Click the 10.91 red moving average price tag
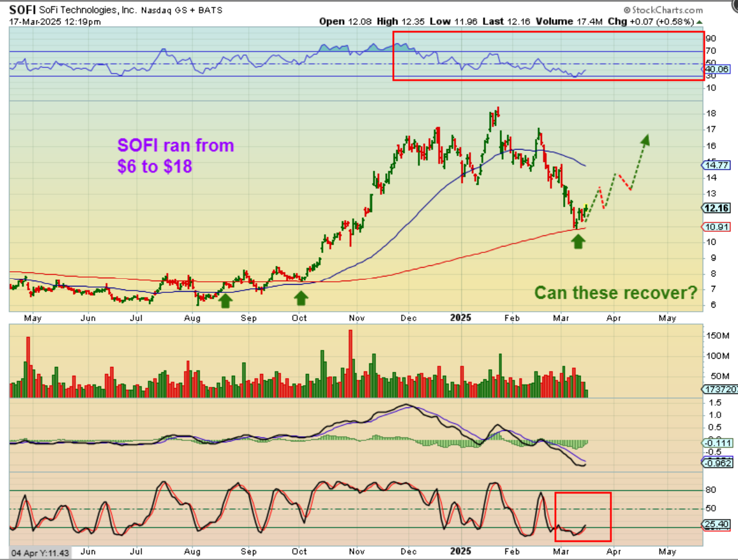 point(717,227)
